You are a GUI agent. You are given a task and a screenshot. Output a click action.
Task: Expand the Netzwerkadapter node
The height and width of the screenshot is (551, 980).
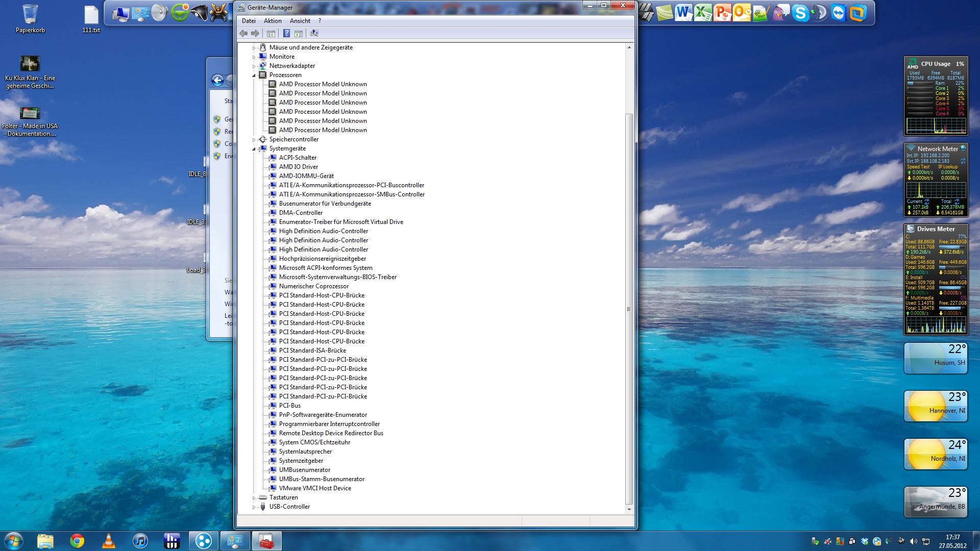254,66
